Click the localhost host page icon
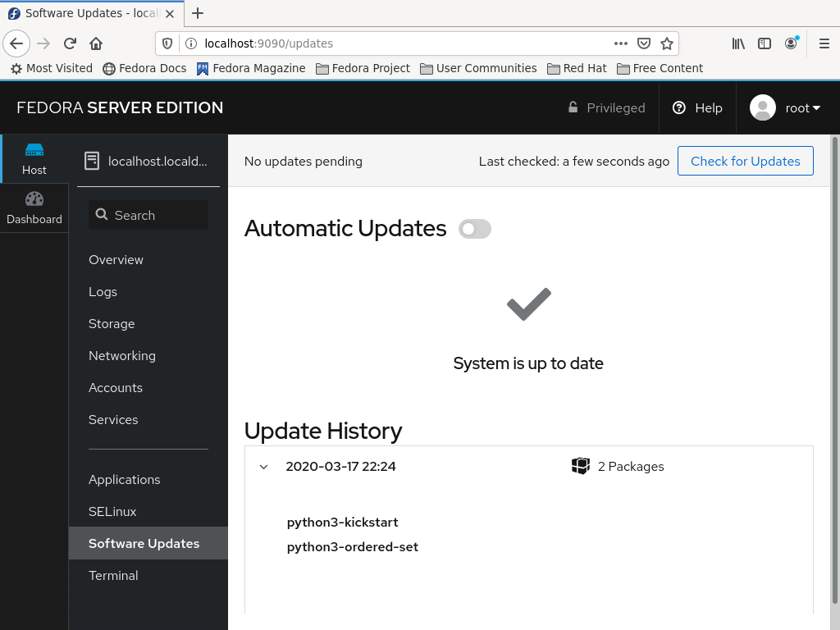Screen dimensions: 840x630 click(x=92, y=161)
